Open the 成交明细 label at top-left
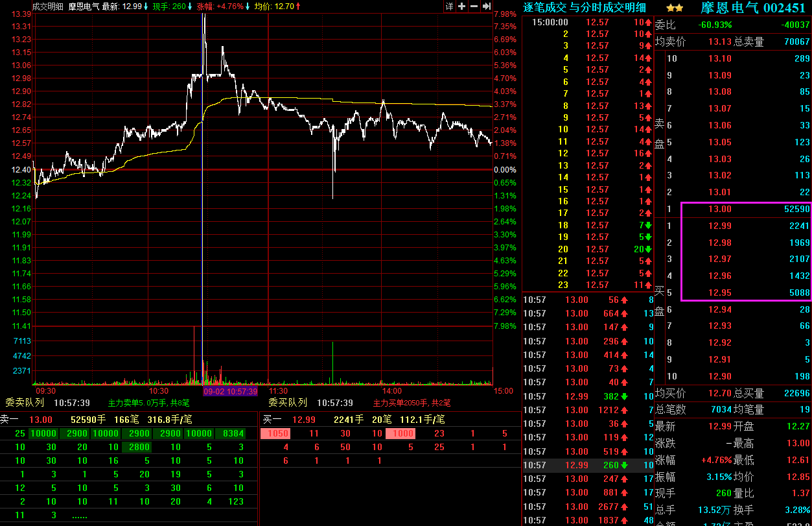This screenshot has width=812, height=526. click(x=48, y=6)
